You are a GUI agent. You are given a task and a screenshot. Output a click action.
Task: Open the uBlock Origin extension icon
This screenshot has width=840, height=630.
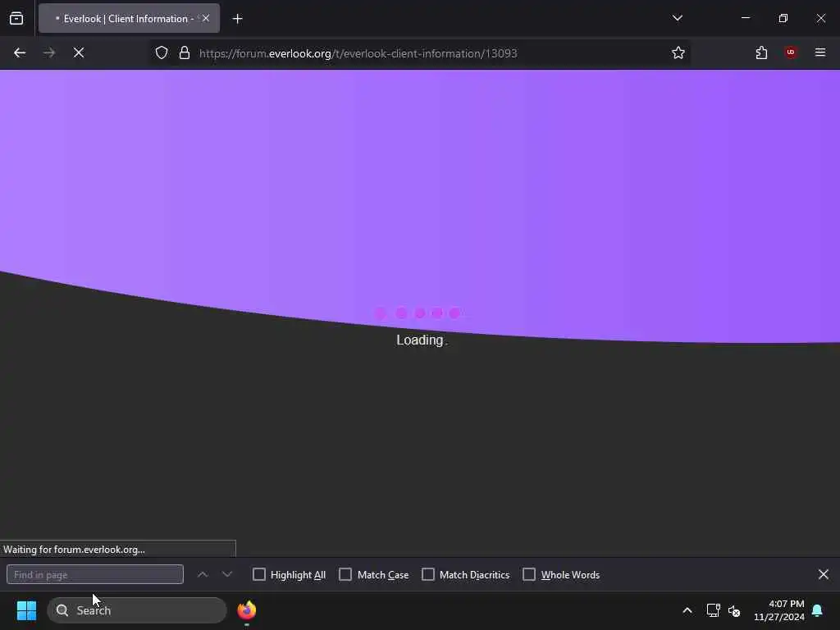[791, 52]
